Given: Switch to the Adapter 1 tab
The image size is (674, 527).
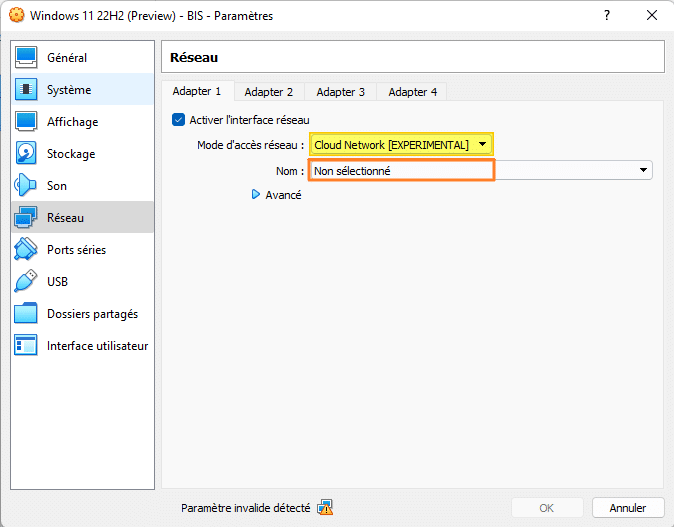Looking at the screenshot, I should pos(197,91).
